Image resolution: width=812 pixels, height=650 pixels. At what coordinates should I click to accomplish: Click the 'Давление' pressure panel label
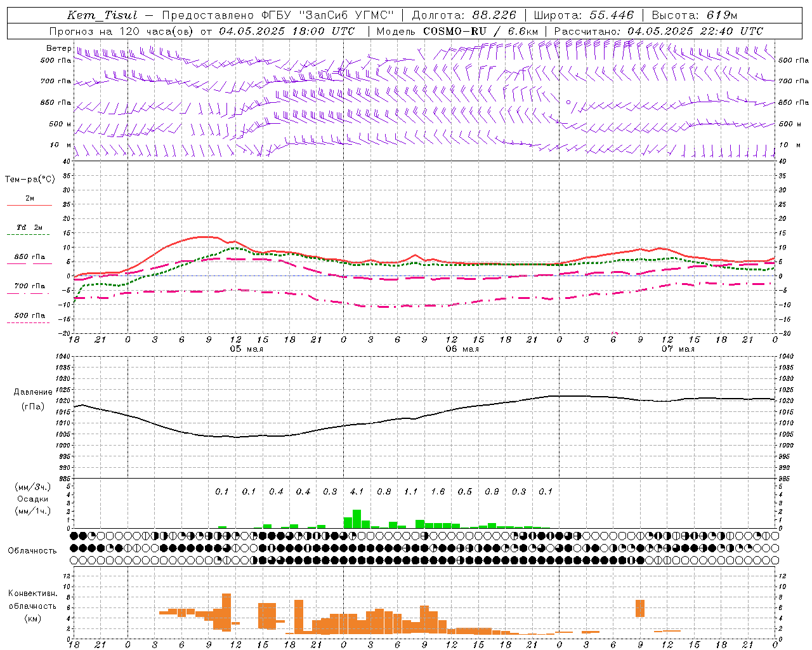pyautogui.click(x=33, y=392)
